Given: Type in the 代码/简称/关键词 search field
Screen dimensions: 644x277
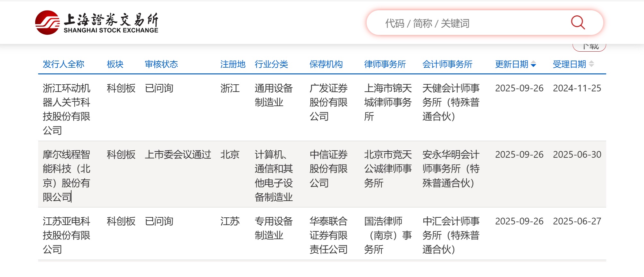Looking at the screenshot, I should coord(465,23).
